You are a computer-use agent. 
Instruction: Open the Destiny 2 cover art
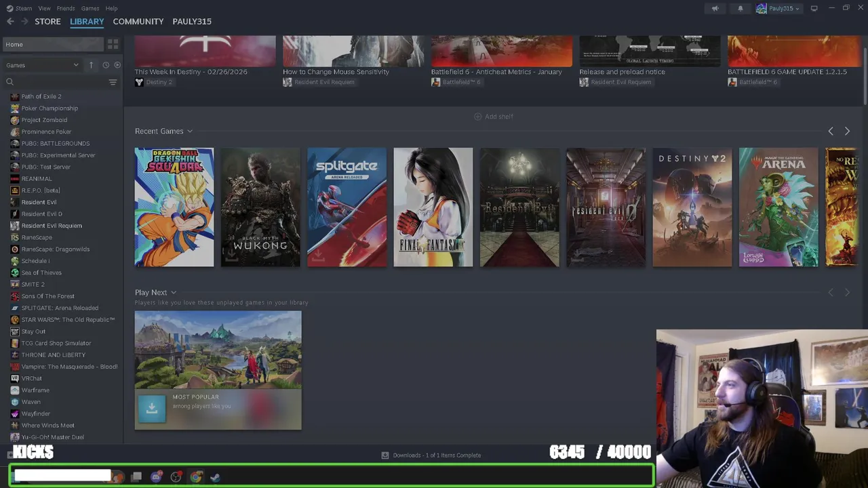coord(692,207)
